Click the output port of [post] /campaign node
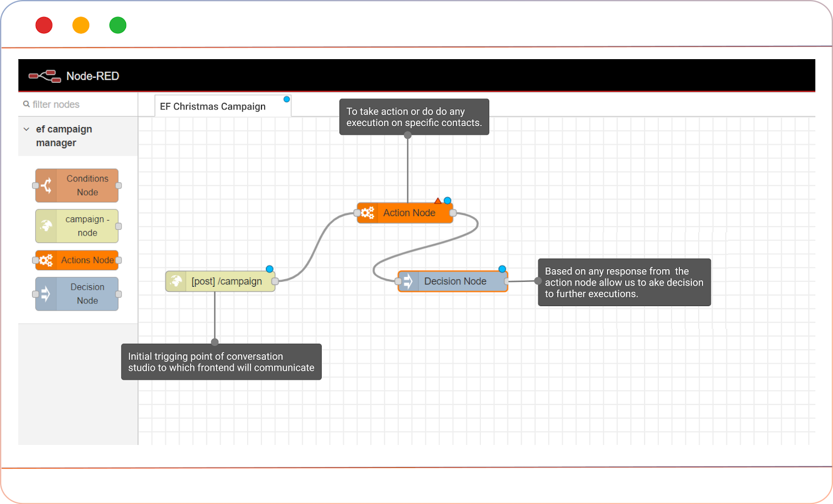The width and height of the screenshot is (833, 504). (x=275, y=281)
